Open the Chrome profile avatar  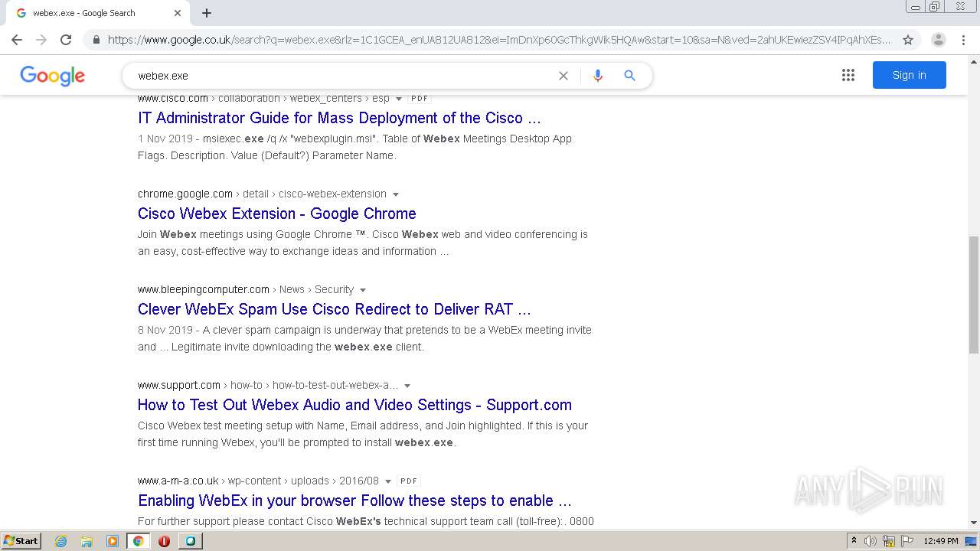(x=938, y=40)
